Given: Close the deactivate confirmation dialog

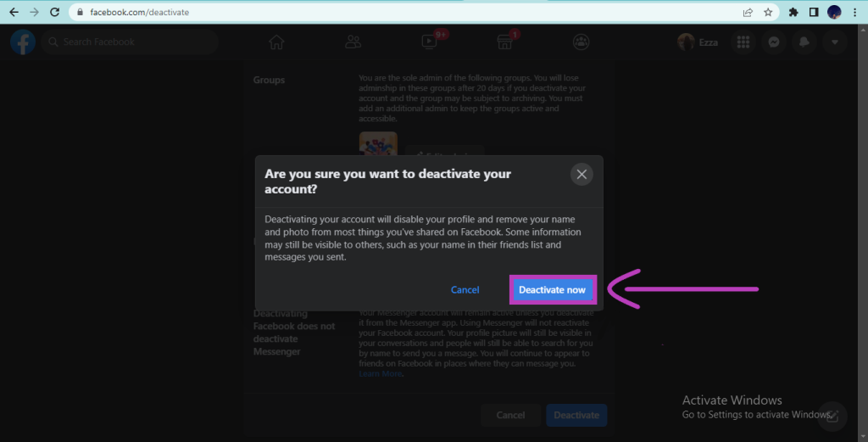Looking at the screenshot, I should pyautogui.click(x=581, y=175).
